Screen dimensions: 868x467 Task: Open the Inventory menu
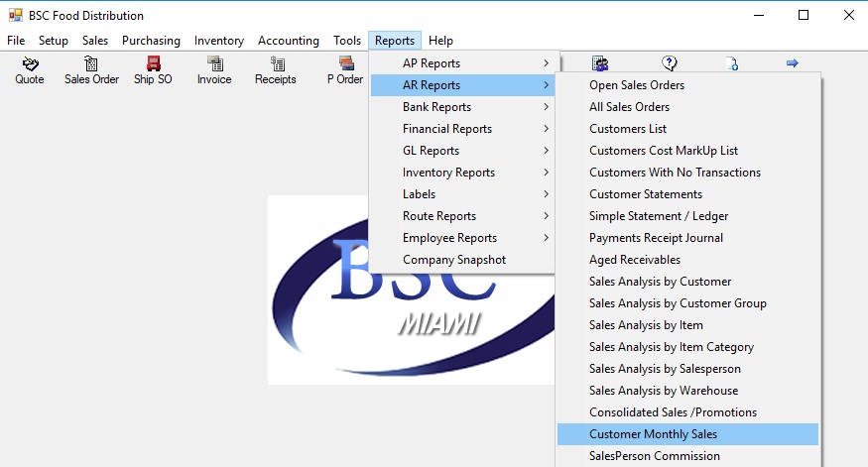click(218, 41)
